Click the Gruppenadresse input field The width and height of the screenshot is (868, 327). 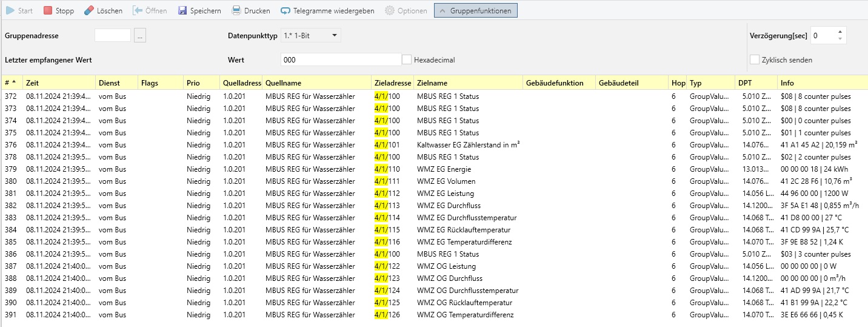pos(113,36)
